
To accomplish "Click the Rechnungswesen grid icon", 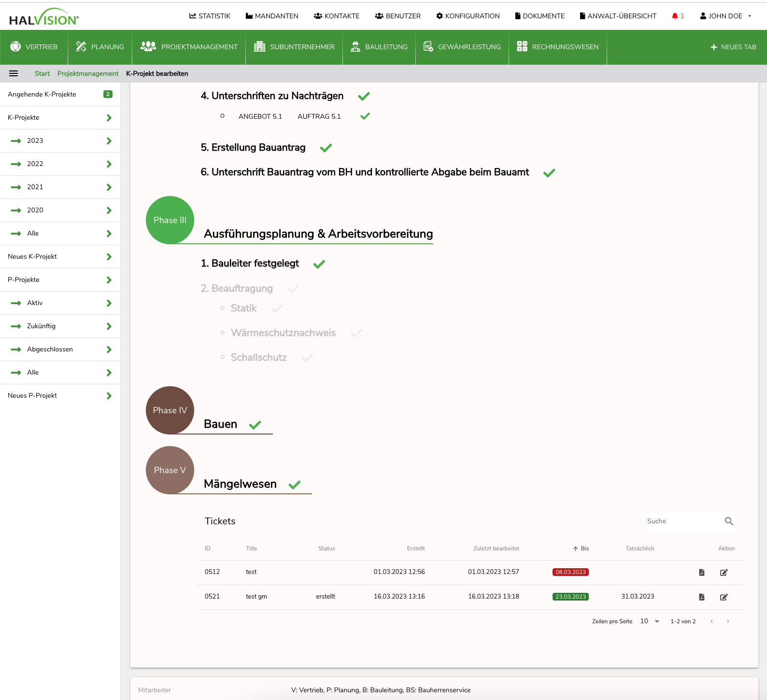I will point(522,46).
